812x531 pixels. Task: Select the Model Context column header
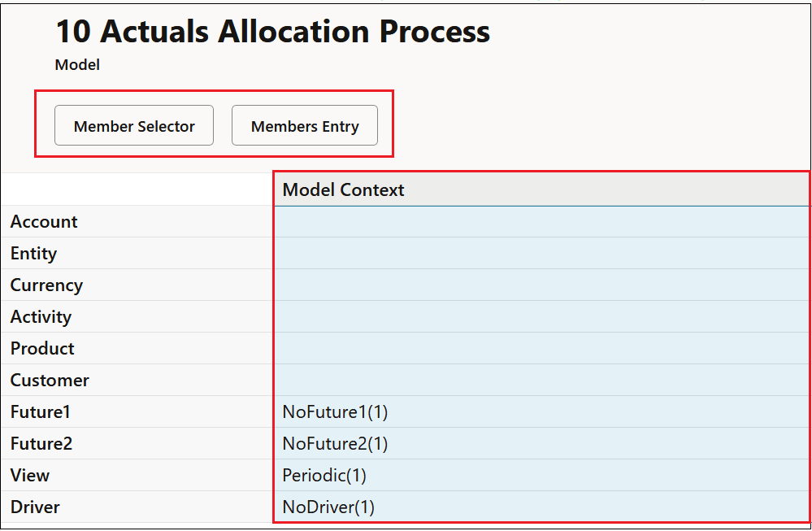pyautogui.click(x=343, y=189)
